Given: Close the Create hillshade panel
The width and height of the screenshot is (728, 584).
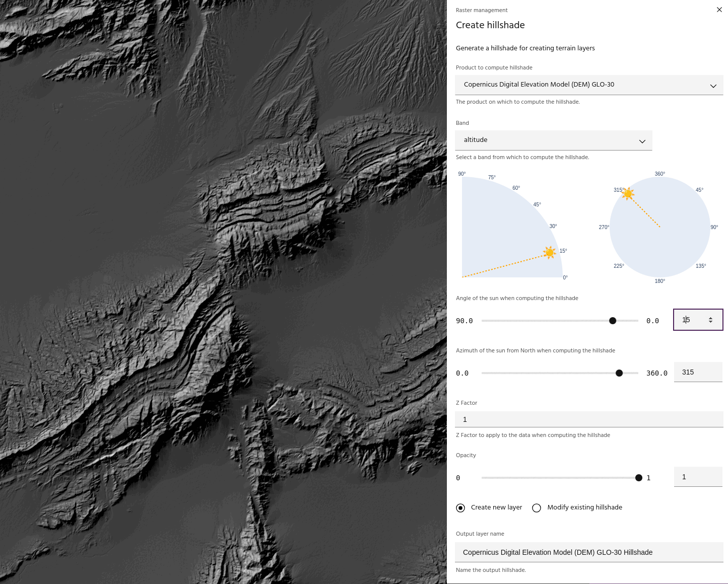Looking at the screenshot, I should click(x=719, y=10).
